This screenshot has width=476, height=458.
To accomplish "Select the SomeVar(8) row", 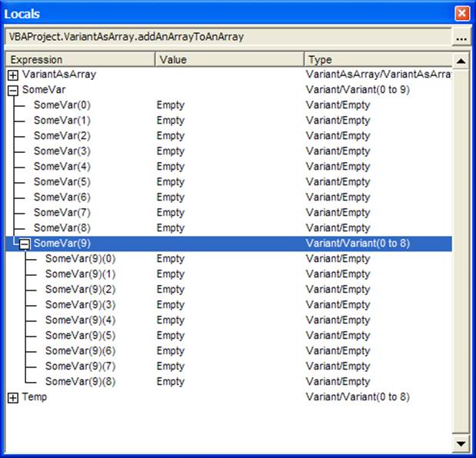I will [x=62, y=228].
